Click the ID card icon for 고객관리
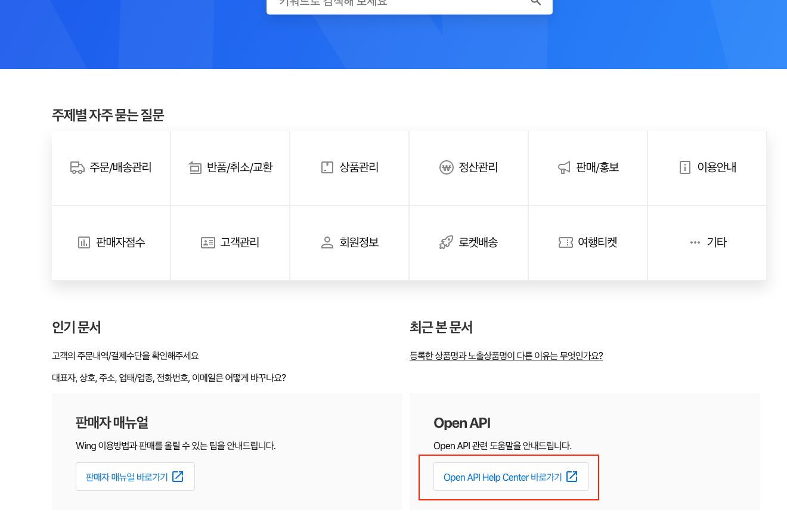This screenshot has height=532, width=787. click(207, 242)
